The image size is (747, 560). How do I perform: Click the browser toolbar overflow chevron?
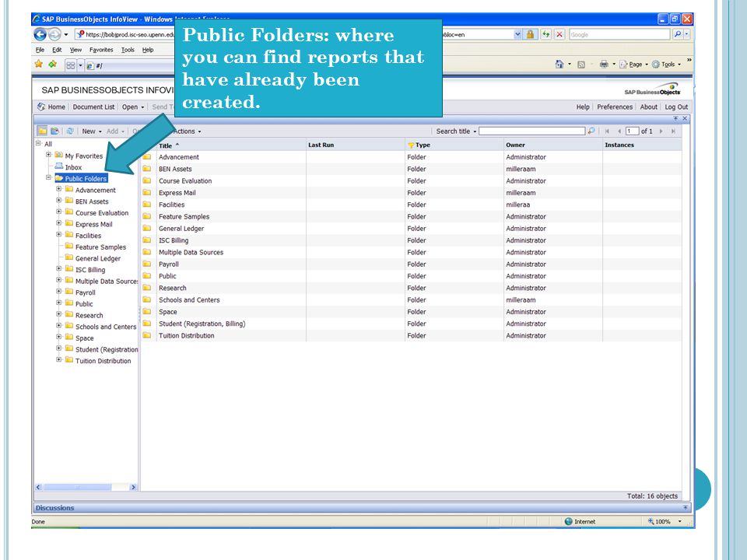click(x=689, y=60)
